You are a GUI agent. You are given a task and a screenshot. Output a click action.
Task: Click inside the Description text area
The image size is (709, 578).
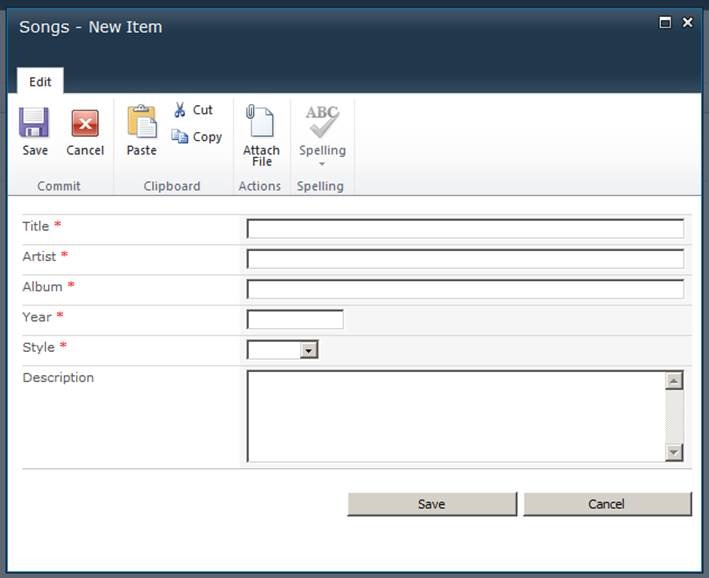pos(455,416)
